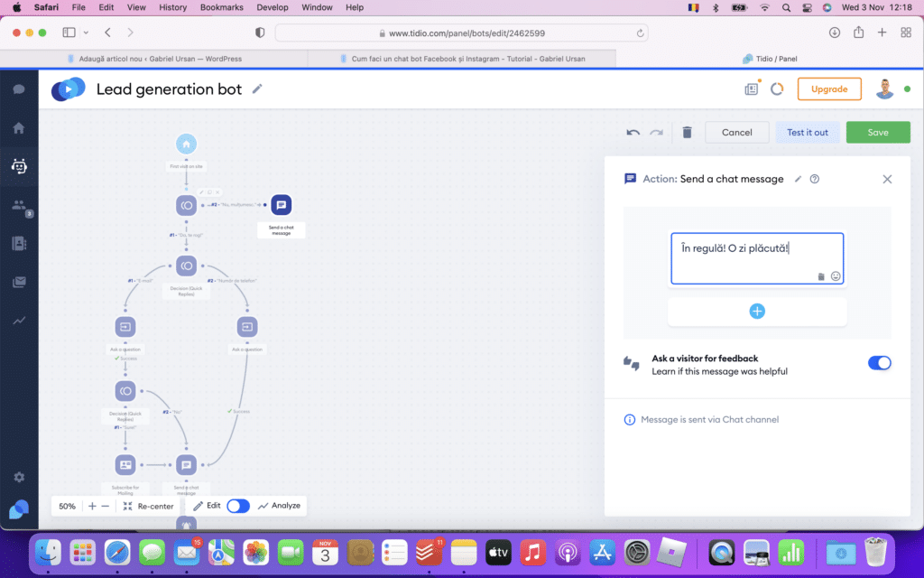Image resolution: width=924 pixels, height=578 pixels.
Task: Open Analytics sidebar icon
Action: pos(19,321)
